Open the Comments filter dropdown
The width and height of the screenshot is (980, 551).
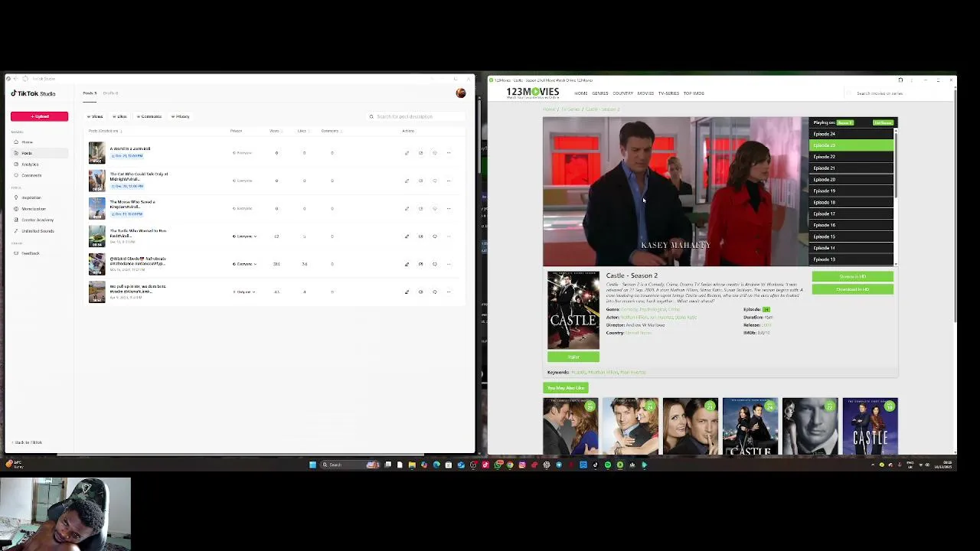[x=149, y=116]
